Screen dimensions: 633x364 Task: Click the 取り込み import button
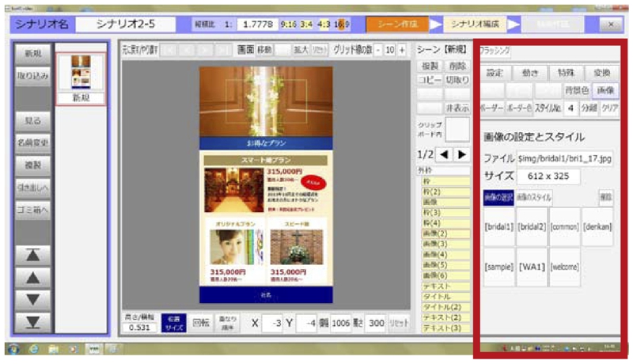[33, 76]
